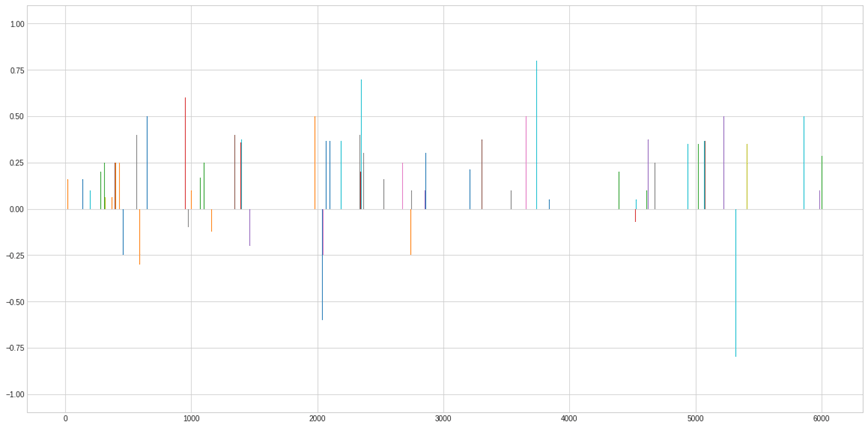
Task: Click the 0.00 y-axis tick label
Action: point(14,209)
